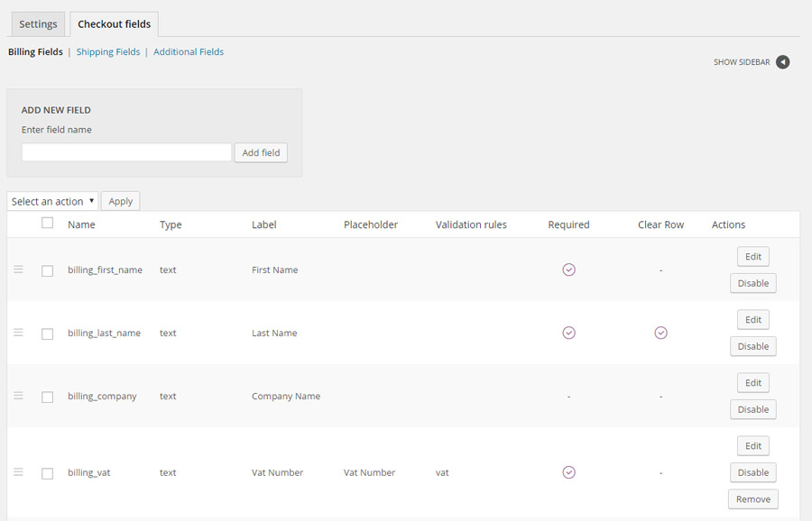Click the Enter field name text box
The image size is (812, 521).
pyautogui.click(x=126, y=152)
